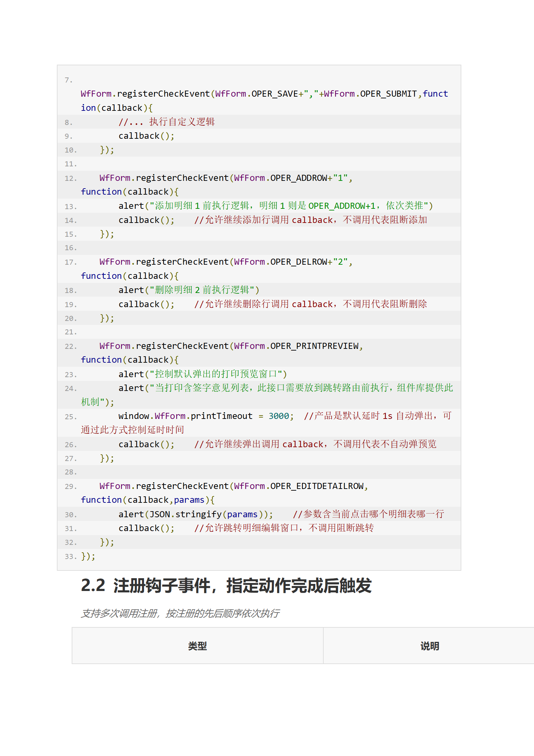Click line number 33 closing bracket line
534x756 pixels.
coord(71,556)
